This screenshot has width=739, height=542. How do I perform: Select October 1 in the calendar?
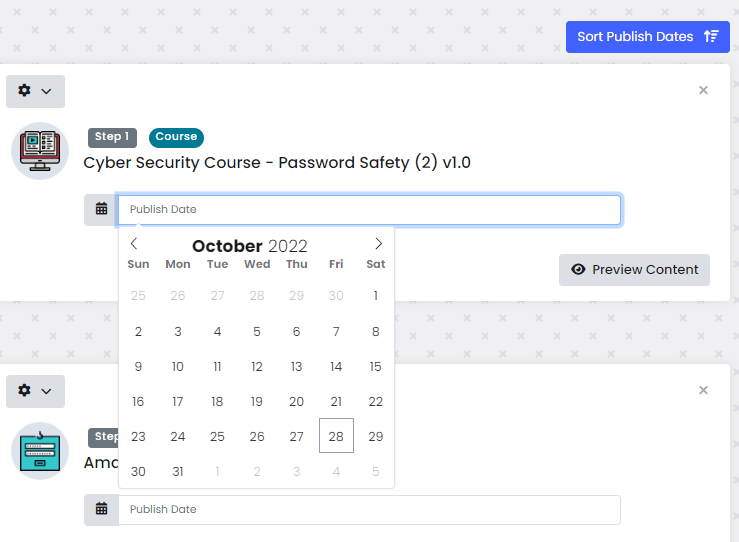(x=376, y=296)
